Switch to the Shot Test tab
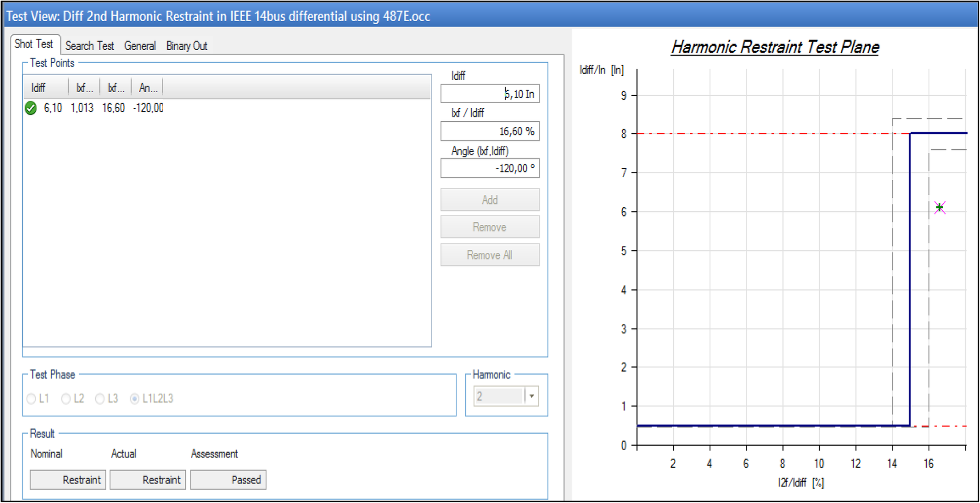The image size is (980, 503). click(x=34, y=44)
